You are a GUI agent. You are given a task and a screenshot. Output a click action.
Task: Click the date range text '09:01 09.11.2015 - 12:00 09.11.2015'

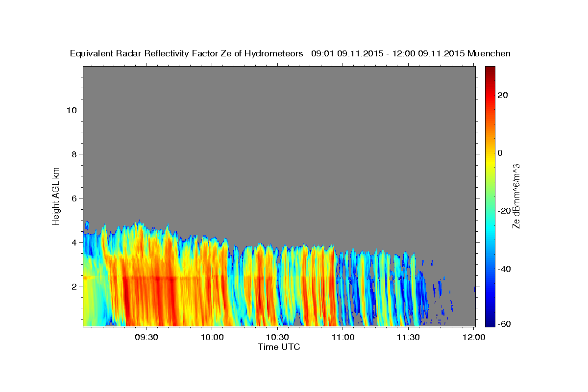click(x=388, y=54)
